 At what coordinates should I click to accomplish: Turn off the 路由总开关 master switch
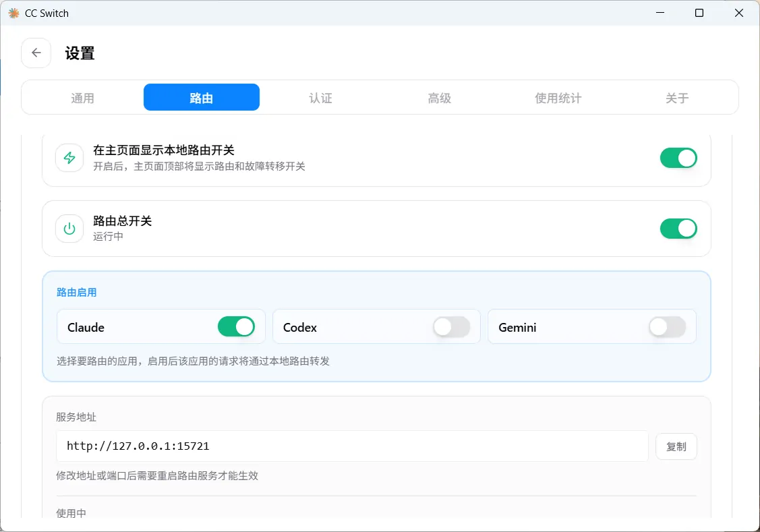pos(678,229)
